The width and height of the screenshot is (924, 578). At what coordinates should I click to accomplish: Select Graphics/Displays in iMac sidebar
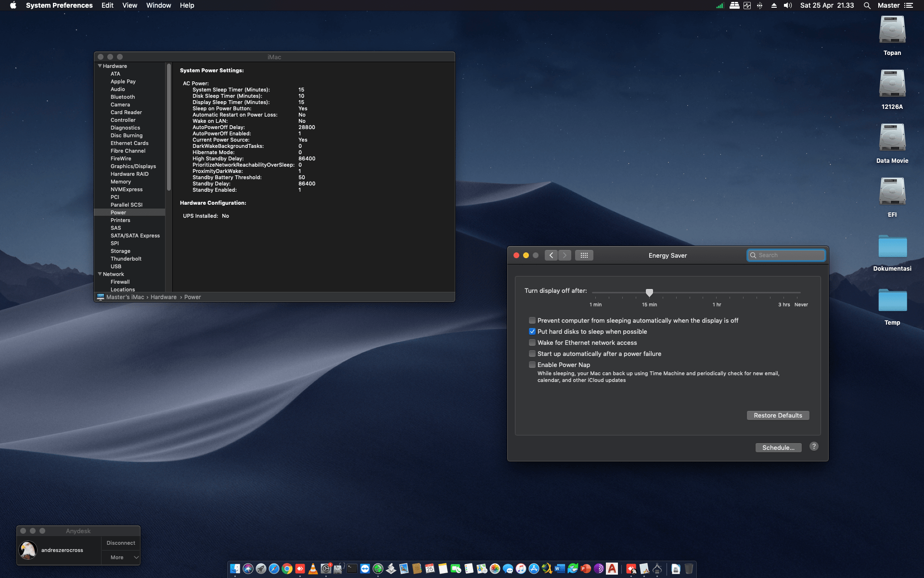pos(133,166)
